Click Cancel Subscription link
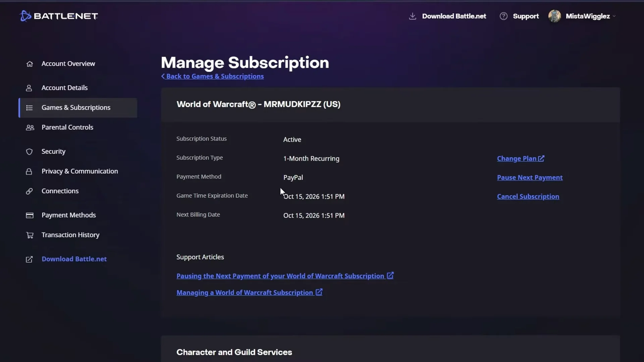Viewport: 644px width, 362px height. tap(528, 196)
